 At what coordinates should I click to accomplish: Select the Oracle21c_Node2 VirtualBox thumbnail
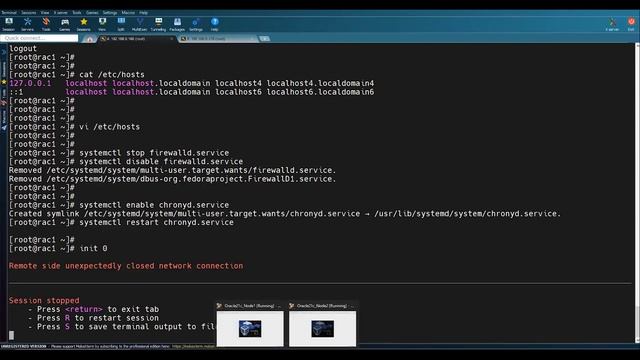[322, 324]
